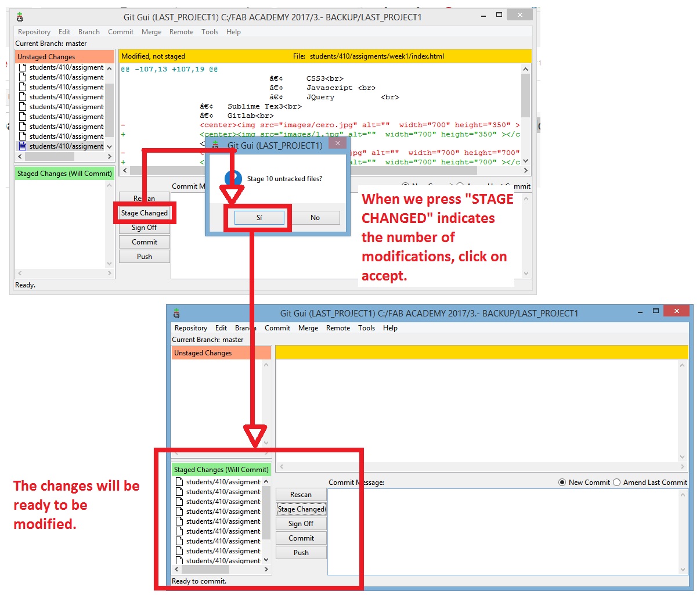Click the 'Ready to commit.' status bar text
700x612 pixels.
point(199,581)
